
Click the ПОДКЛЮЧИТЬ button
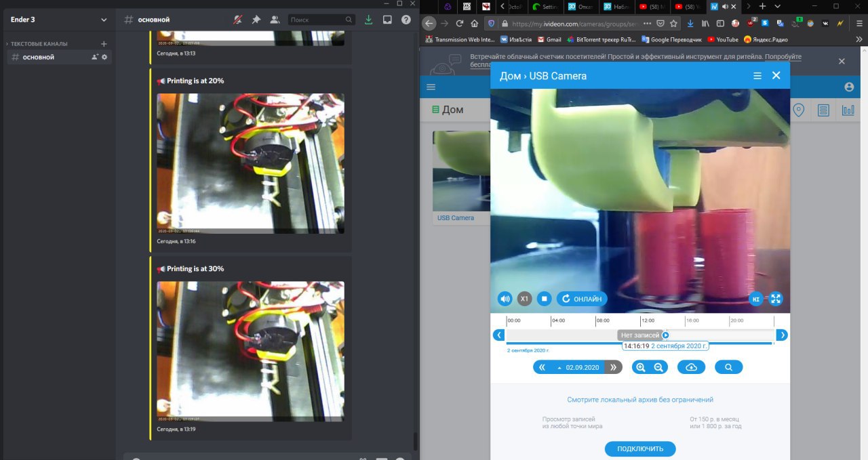(640, 448)
